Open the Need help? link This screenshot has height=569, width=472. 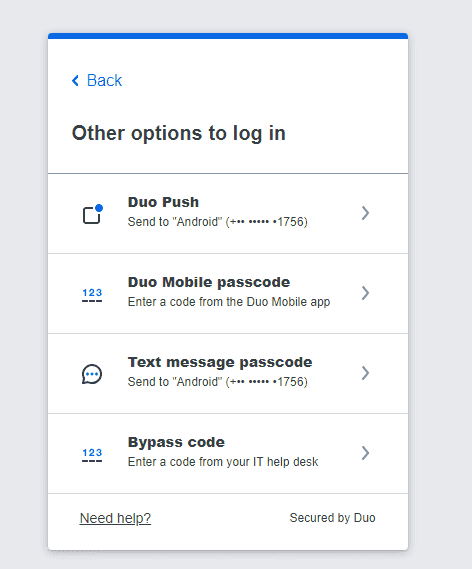pyautogui.click(x=115, y=518)
